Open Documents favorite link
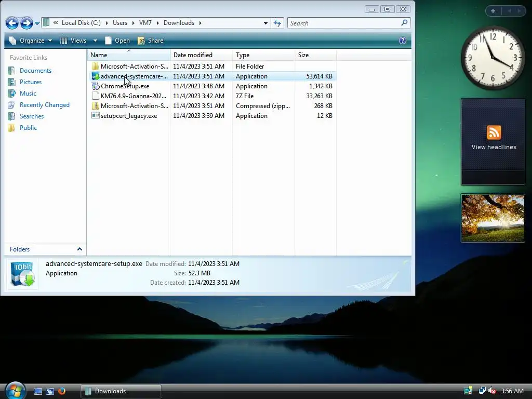This screenshot has height=399, width=532. point(35,71)
